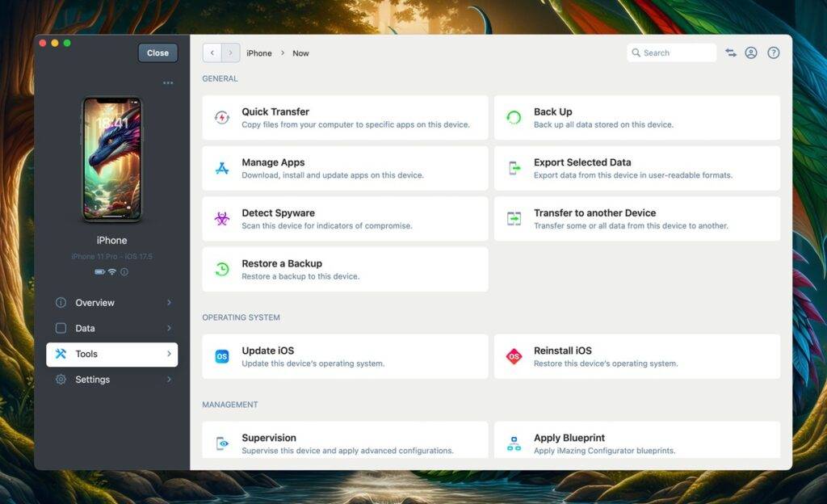
Task: Click inside the Search field
Action: click(671, 52)
